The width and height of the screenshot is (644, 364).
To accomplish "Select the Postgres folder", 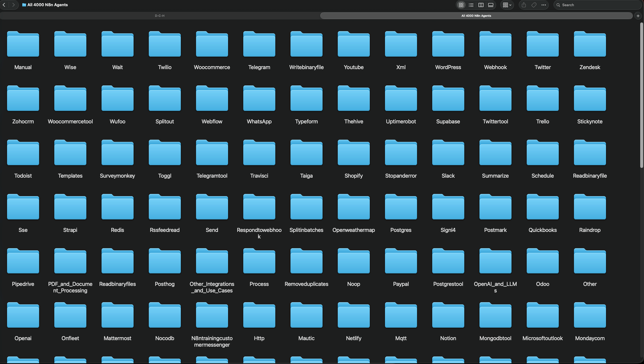I will 401,207.
